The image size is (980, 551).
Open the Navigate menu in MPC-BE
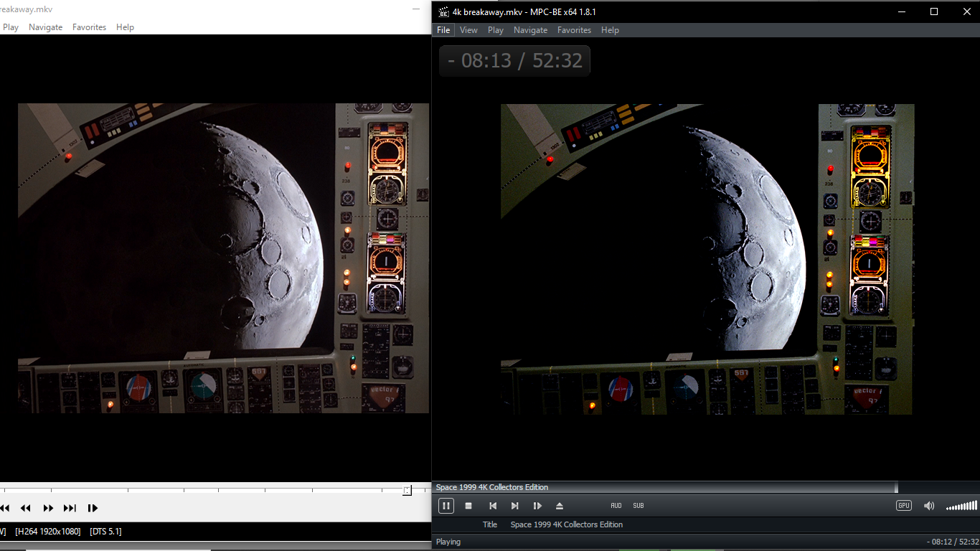pyautogui.click(x=530, y=30)
